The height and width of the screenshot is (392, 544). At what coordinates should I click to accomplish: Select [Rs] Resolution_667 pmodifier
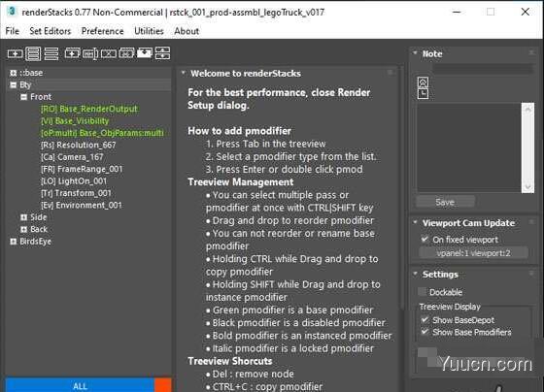[x=79, y=145]
